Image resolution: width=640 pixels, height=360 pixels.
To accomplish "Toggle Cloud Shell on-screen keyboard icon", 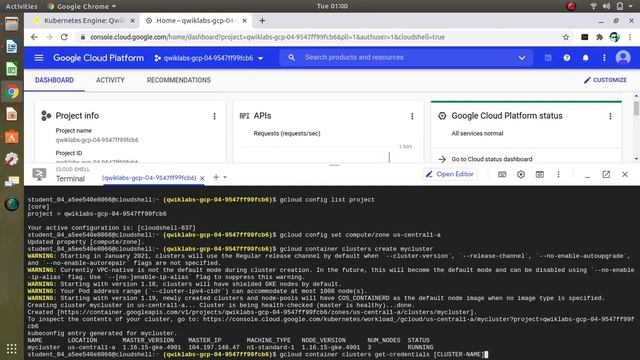I will 502,174.
